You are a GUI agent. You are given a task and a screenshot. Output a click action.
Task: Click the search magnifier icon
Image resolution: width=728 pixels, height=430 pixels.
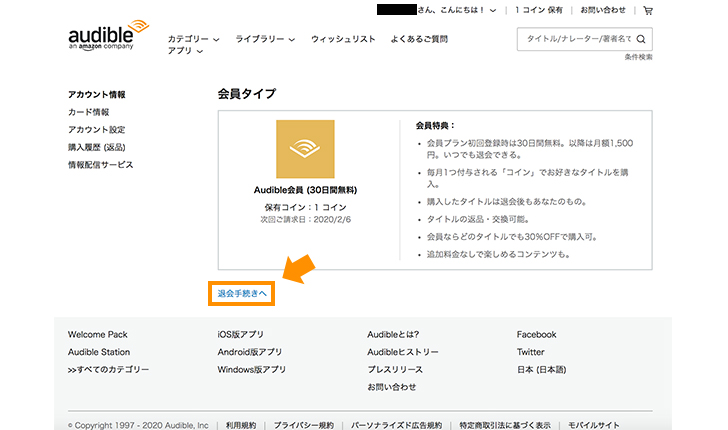[x=641, y=39]
